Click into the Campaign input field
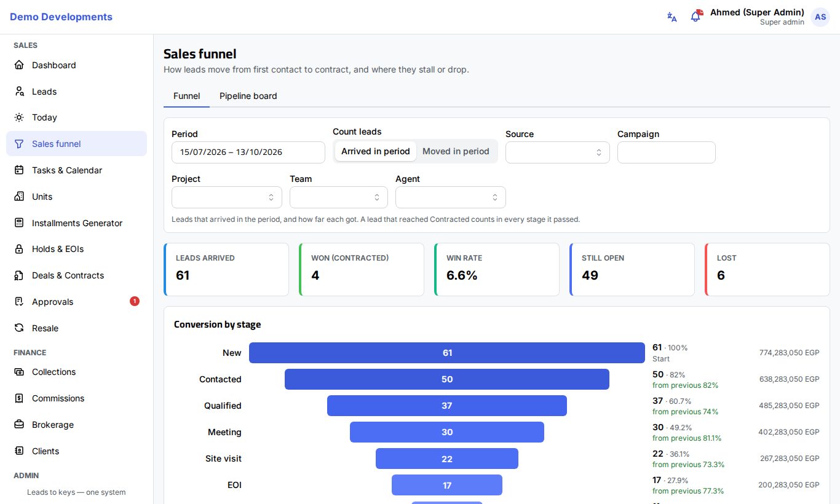The width and height of the screenshot is (840, 504). tap(667, 152)
